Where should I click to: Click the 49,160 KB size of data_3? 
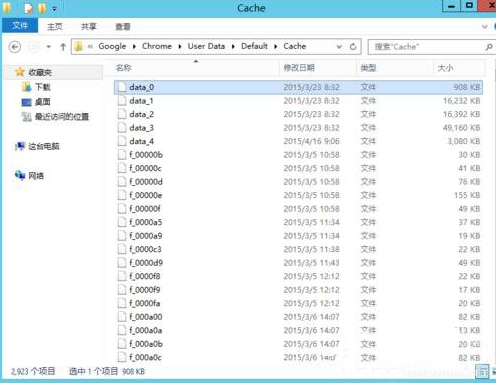point(461,128)
